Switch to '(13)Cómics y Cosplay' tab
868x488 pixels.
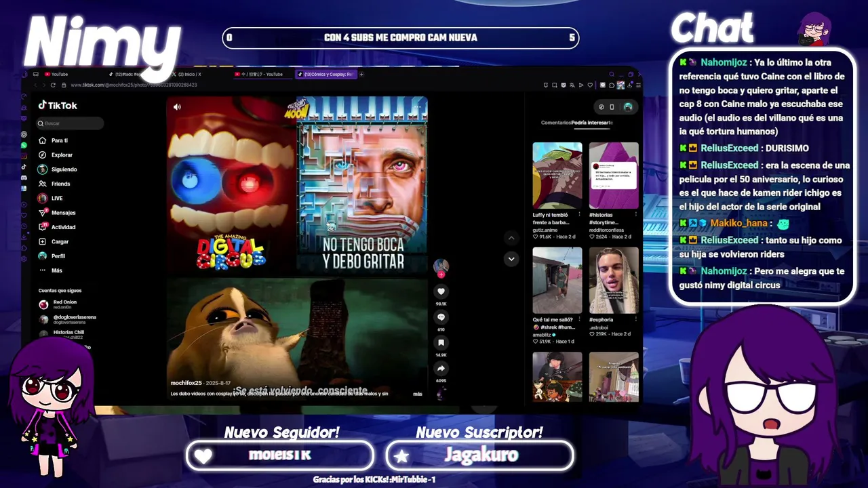pos(327,74)
